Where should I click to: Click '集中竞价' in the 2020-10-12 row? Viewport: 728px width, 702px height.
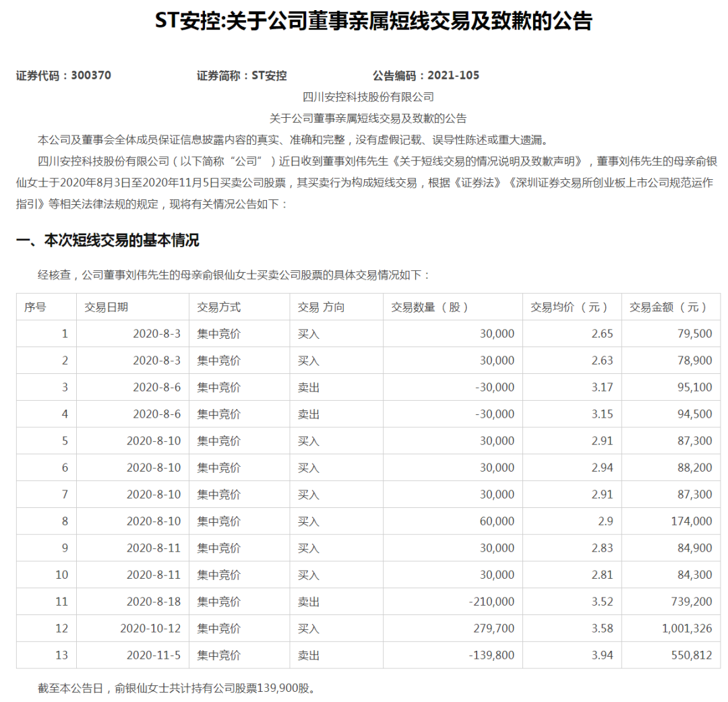[218, 629]
